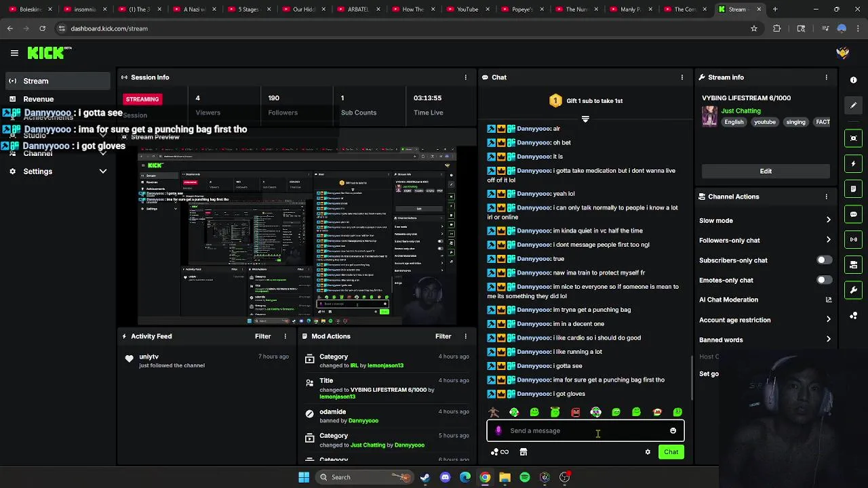Expand Account age restriction options

pyautogui.click(x=828, y=320)
